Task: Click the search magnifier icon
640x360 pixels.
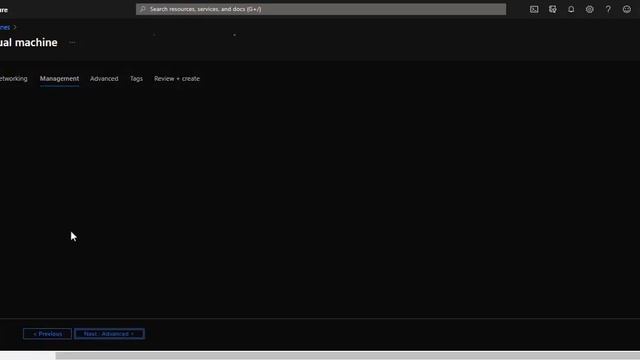Action: (142, 9)
